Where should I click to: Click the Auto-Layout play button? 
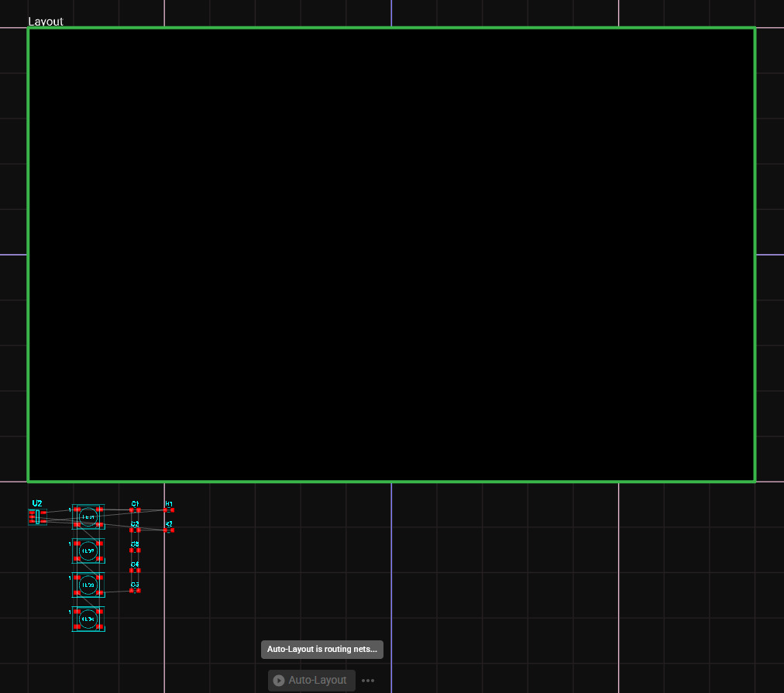(311, 680)
